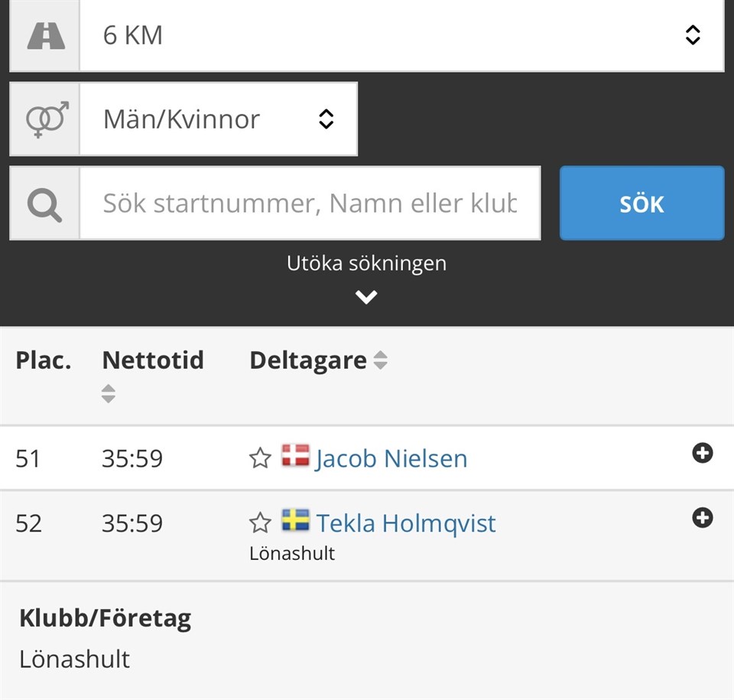Click the gender symbols icon
The height and width of the screenshot is (700, 734).
(x=46, y=119)
